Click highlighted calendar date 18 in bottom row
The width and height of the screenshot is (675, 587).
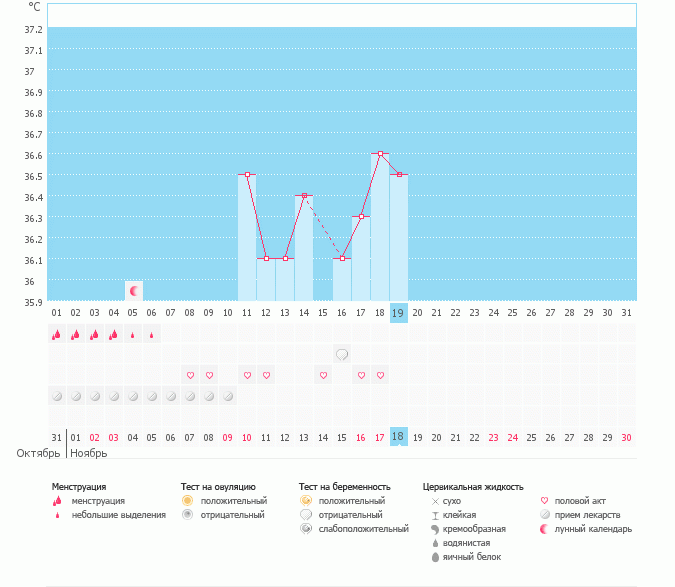(399, 437)
